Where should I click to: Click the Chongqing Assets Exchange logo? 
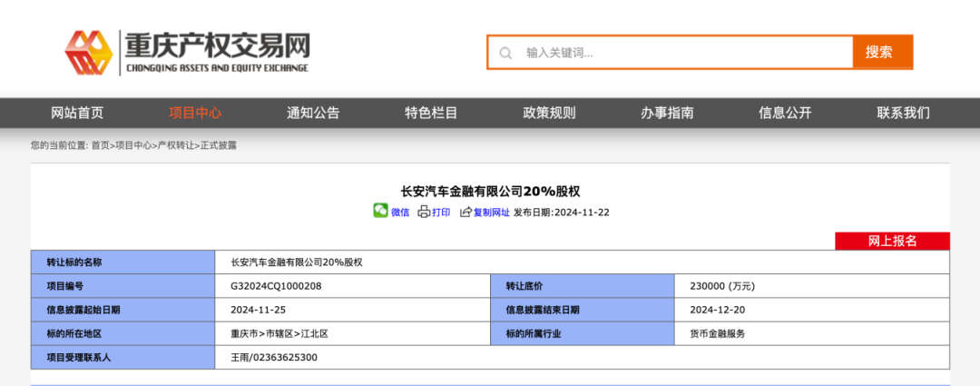click(188, 53)
